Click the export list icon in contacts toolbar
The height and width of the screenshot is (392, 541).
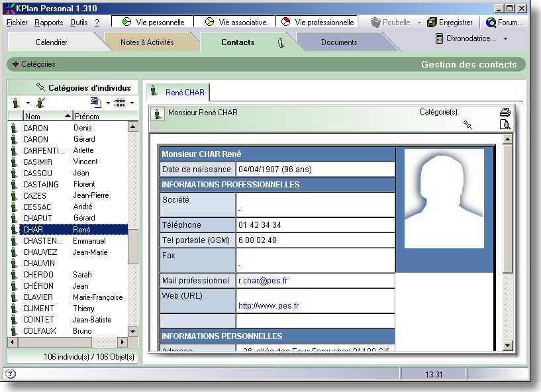tap(96, 103)
